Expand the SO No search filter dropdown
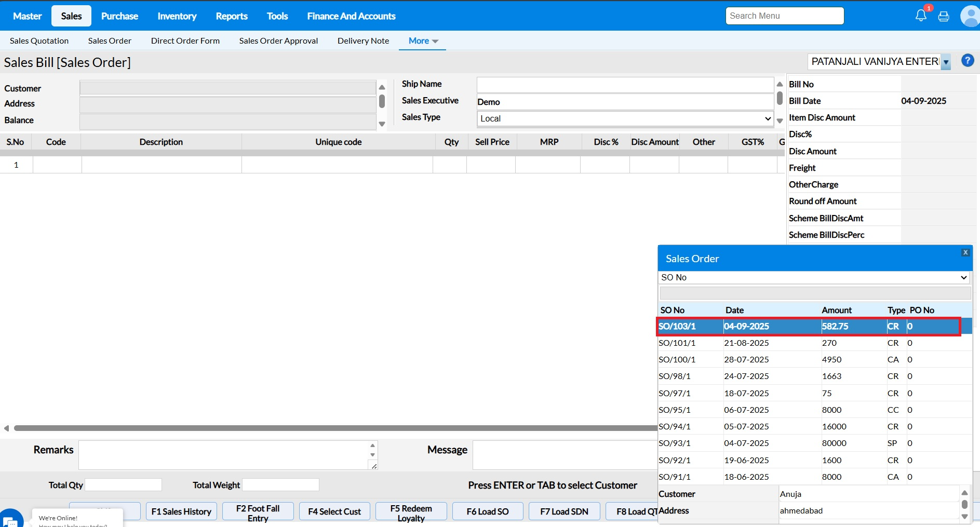The height and width of the screenshot is (527, 980). 814,278
